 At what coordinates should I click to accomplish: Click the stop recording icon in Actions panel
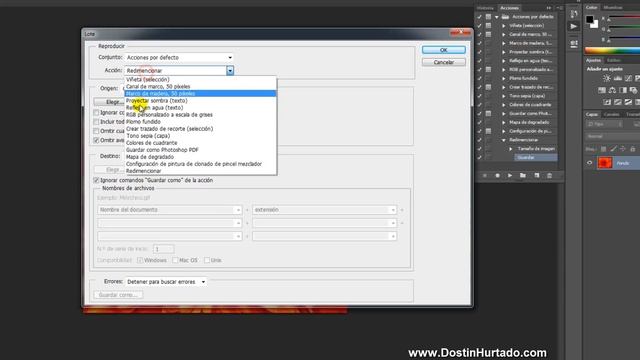pyautogui.click(x=484, y=176)
